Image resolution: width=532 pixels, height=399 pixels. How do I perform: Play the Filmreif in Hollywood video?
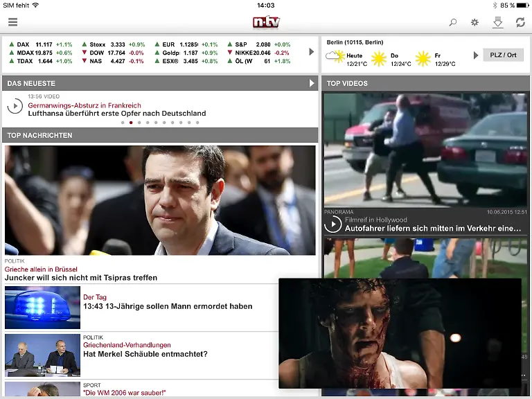tap(333, 224)
